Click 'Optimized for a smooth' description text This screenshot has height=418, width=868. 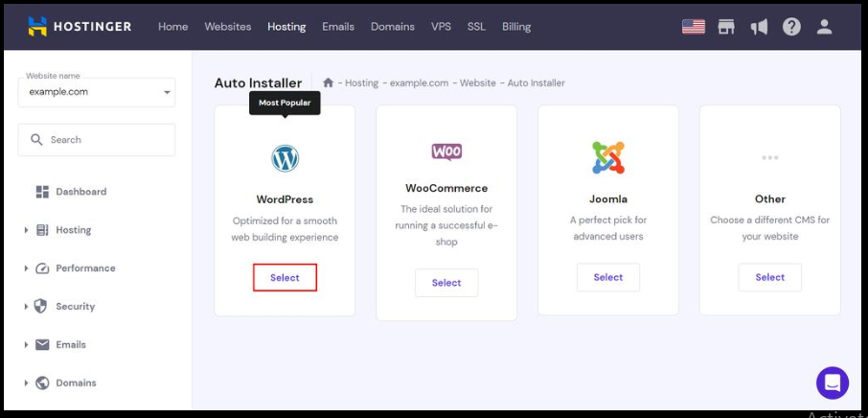(286, 229)
